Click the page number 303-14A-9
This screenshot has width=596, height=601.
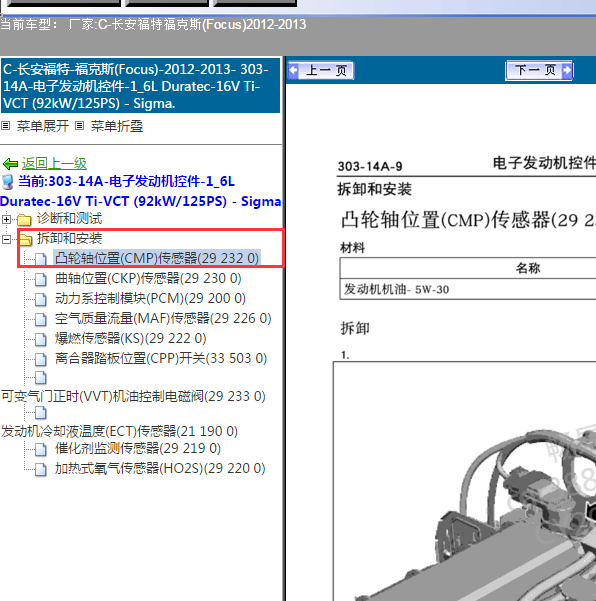click(x=370, y=166)
